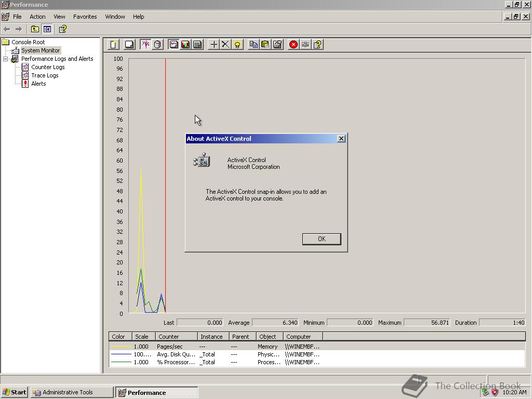Select Performance Logs and Alerts node

pos(57,59)
